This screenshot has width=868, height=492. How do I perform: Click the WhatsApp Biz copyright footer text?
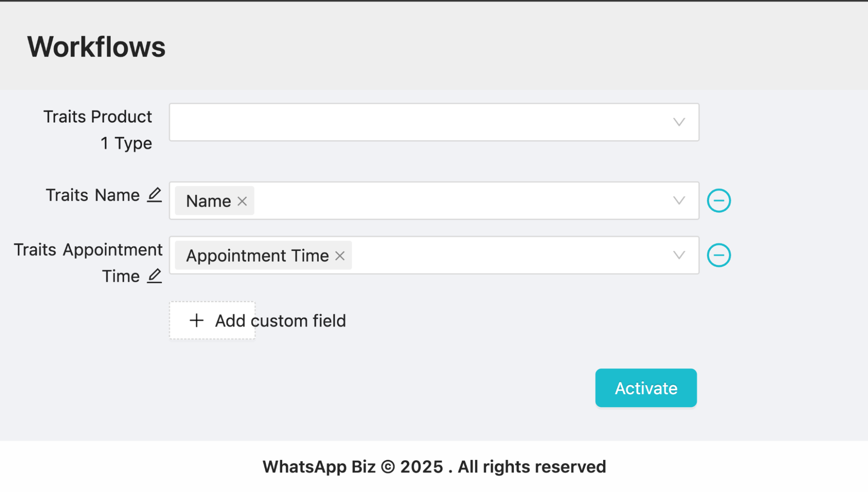click(434, 467)
